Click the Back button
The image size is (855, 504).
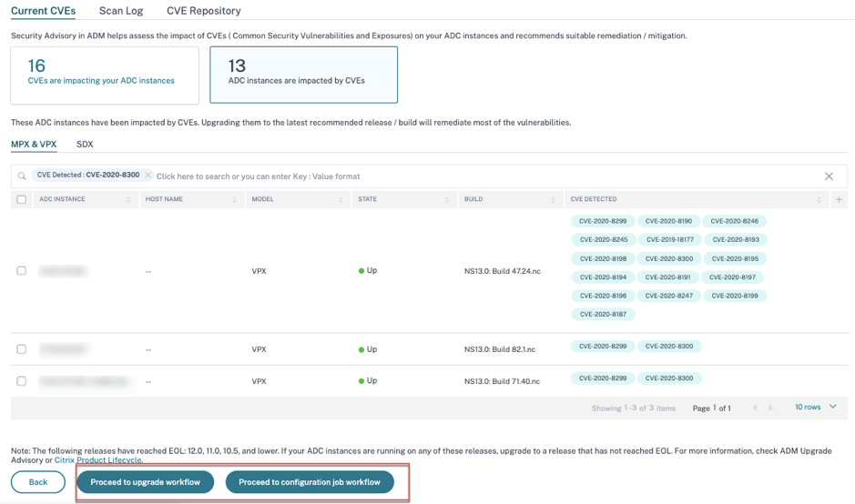(38, 482)
